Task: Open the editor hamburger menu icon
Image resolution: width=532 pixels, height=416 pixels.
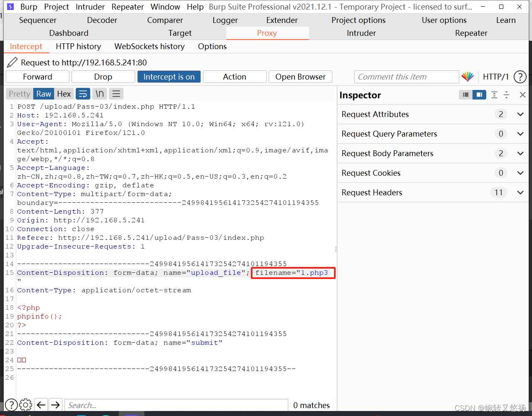Action: 116,94
